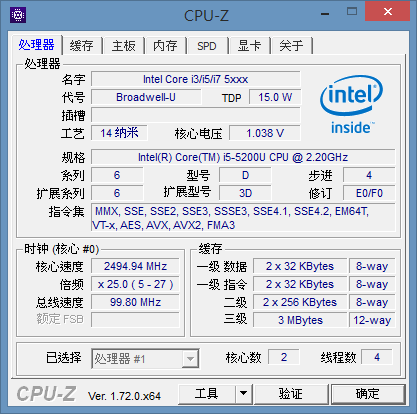Click the 扩展型号 value 3D

point(245,193)
